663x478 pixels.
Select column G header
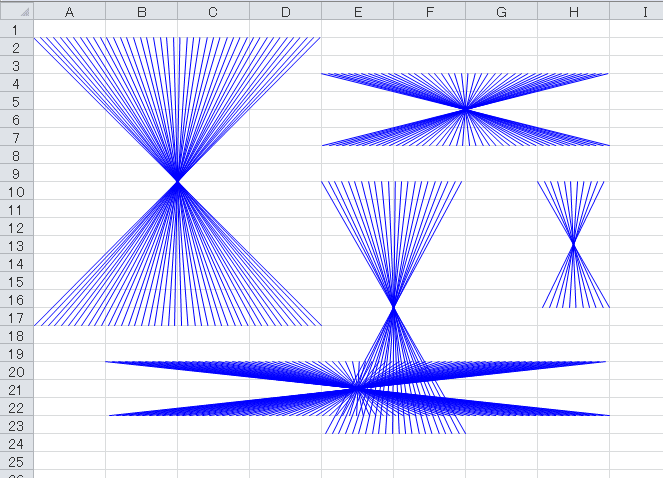[x=501, y=11]
